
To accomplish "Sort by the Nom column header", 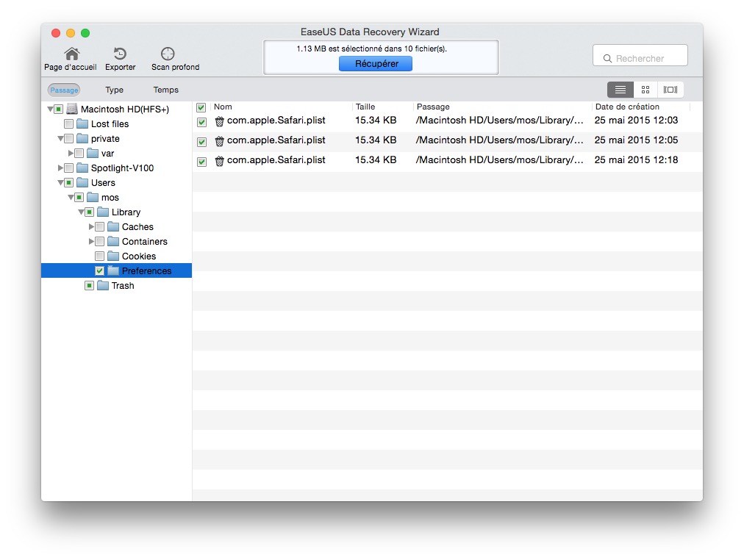I will click(x=223, y=107).
